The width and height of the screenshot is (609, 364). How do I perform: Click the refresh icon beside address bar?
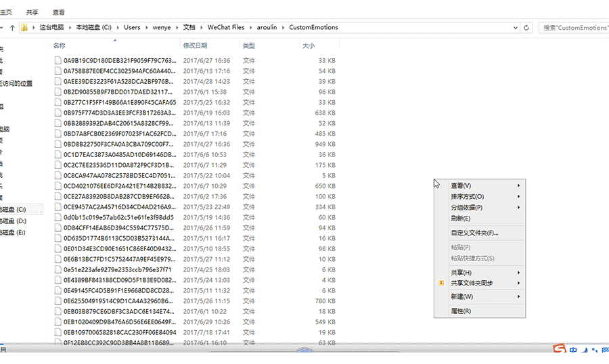click(526, 28)
